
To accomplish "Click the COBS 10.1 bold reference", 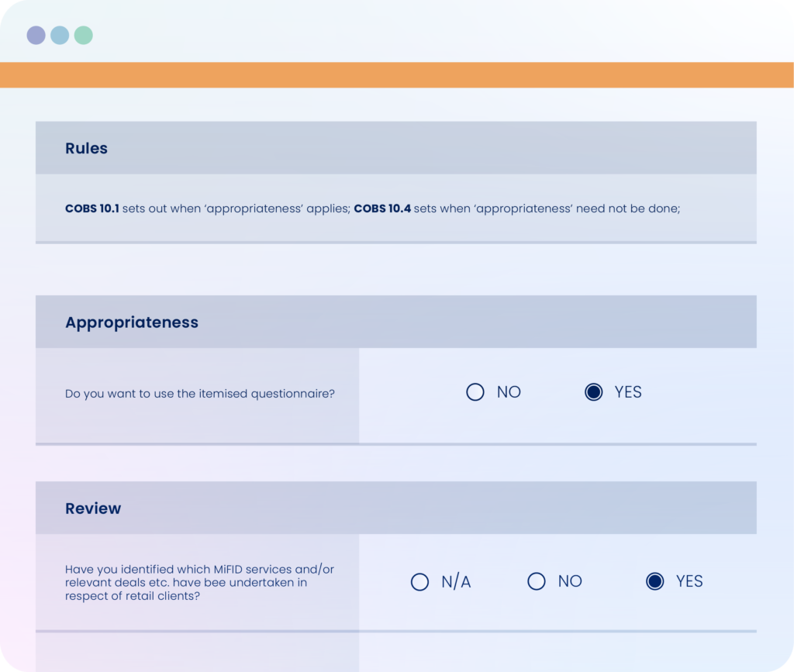I will click(92, 208).
